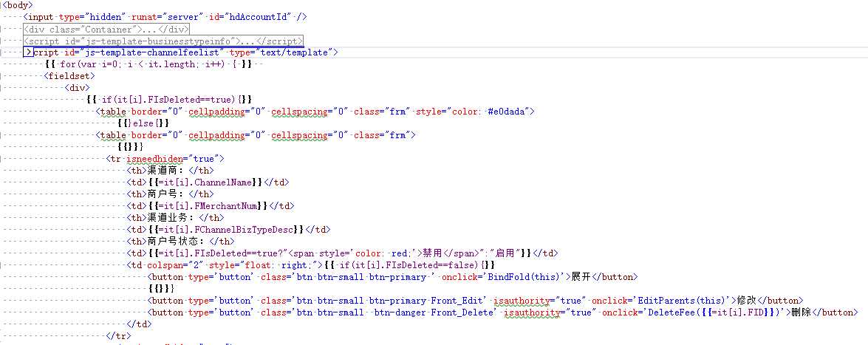
Task: Click the {{}else{}} line
Action: pos(143,123)
